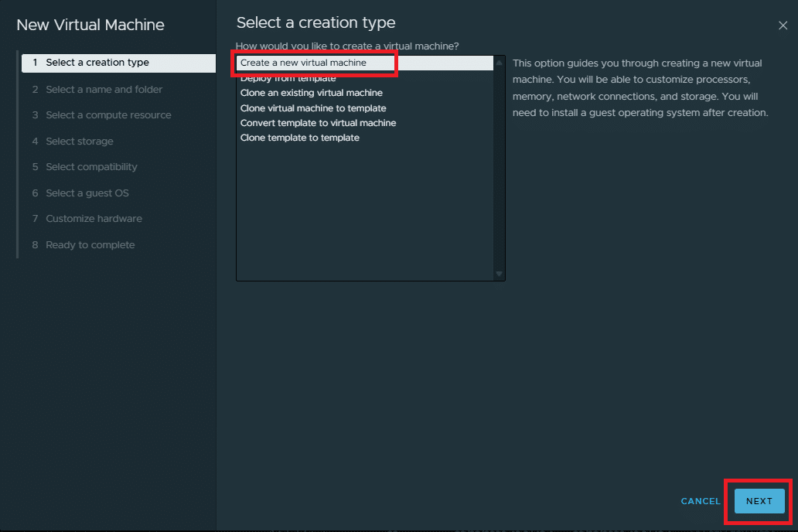Screen dimensions: 798x532
Task: Open step 4 Select storage
Action: point(80,142)
